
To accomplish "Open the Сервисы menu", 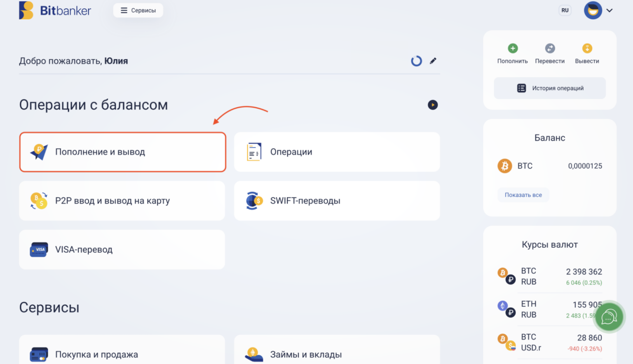I will click(x=138, y=10).
